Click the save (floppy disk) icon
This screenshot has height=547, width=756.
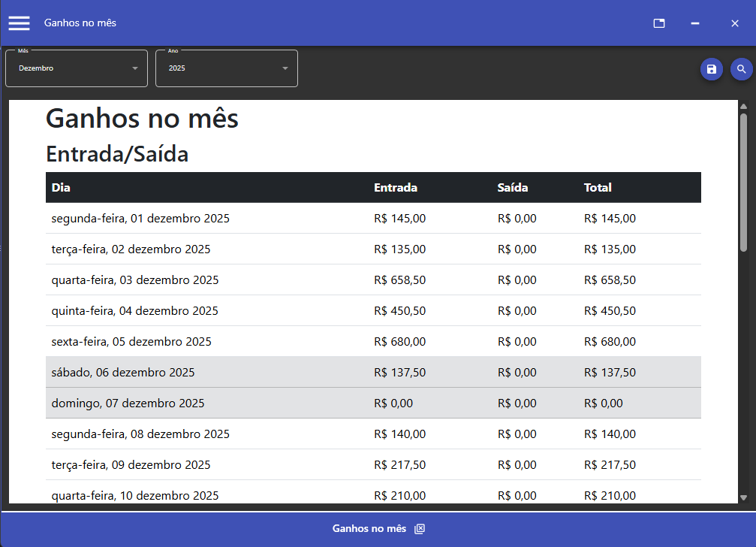711,69
